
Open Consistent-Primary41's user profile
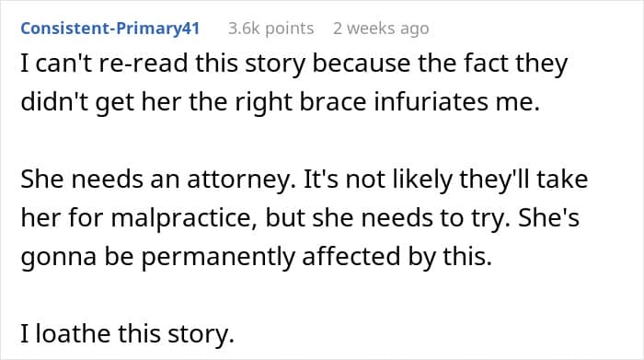[x=110, y=29]
